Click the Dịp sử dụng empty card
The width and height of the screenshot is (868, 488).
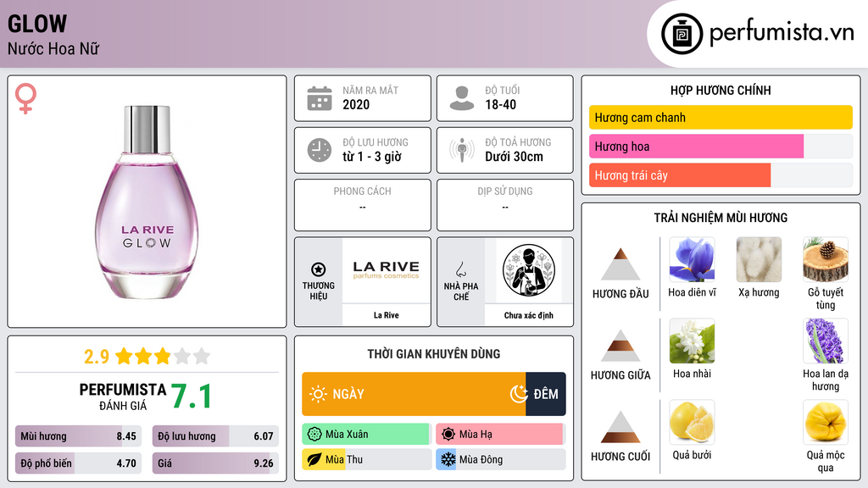point(505,205)
